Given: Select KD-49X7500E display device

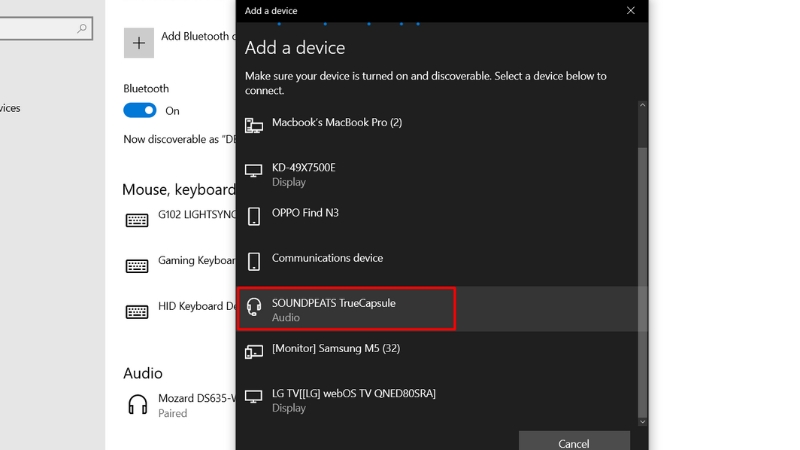Looking at the screenshot, I should [x=437, y=173].
